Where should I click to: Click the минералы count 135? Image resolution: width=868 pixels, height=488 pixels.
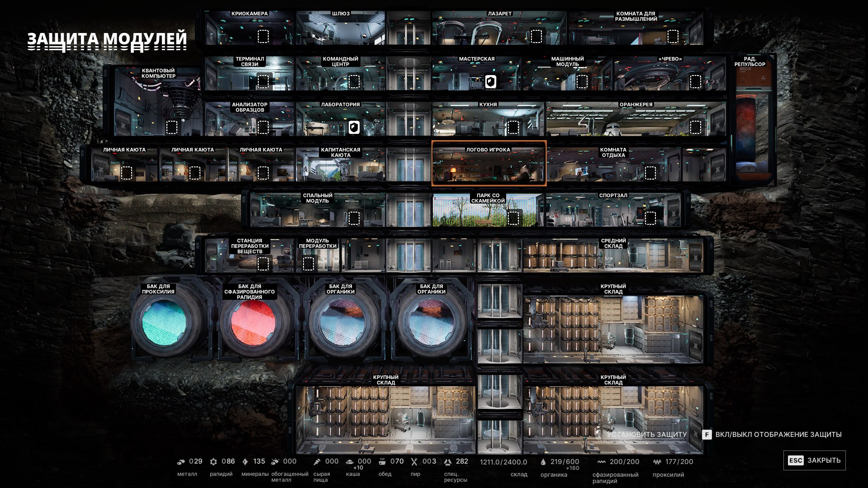click(259, 461)
